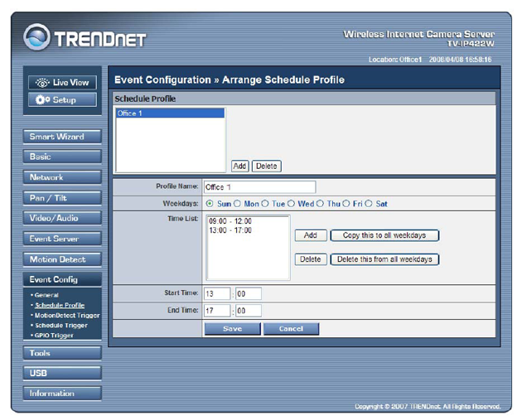Open the Basic settings menu
Screen dimensions: 522x420
(62, 157)
